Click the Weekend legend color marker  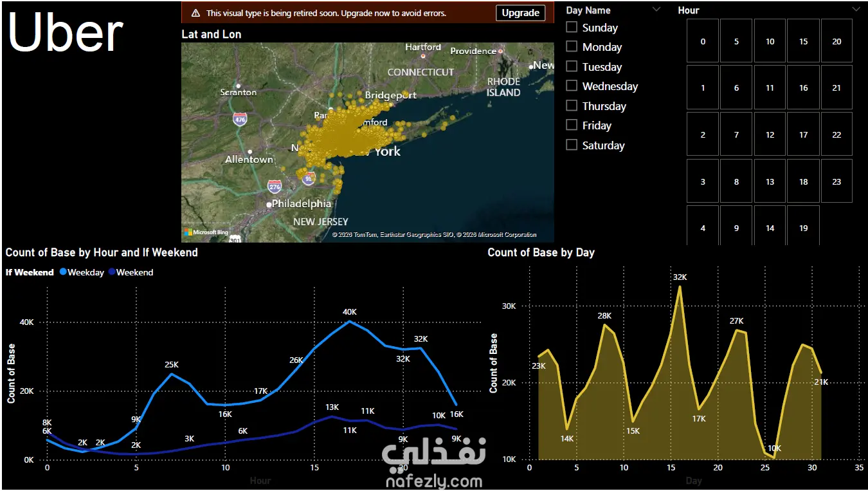tap(112, 272)
